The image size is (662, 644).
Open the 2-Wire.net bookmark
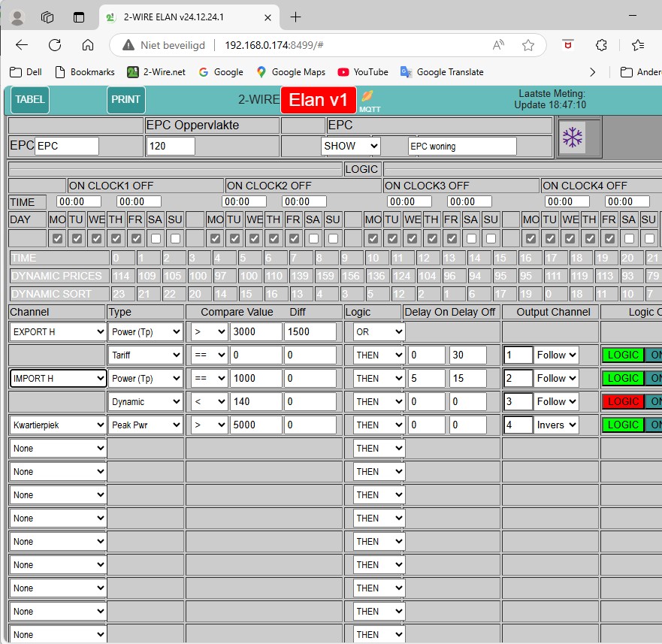(156, 72)
